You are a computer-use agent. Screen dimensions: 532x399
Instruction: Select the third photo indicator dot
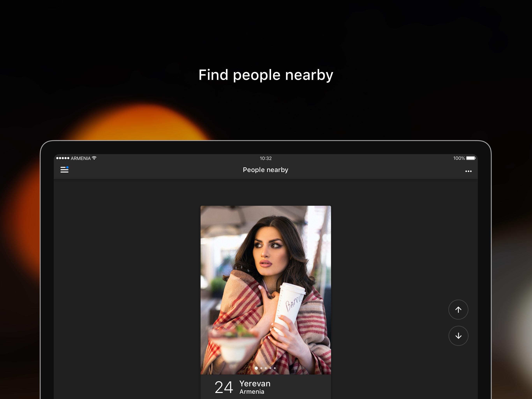coord(266,368)
